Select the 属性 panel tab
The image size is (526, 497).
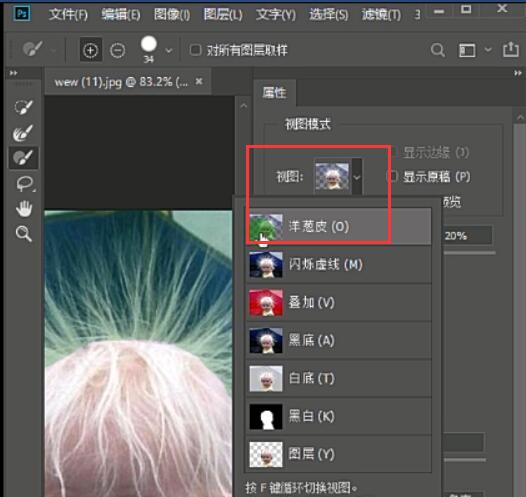point(274,93)
